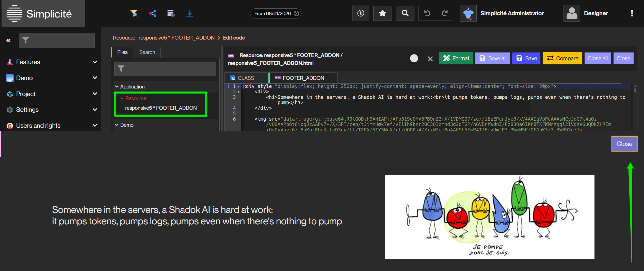Click the Edit code breadcrumb link
Viewport: 644px width, 271px height.
pos(234,38)
